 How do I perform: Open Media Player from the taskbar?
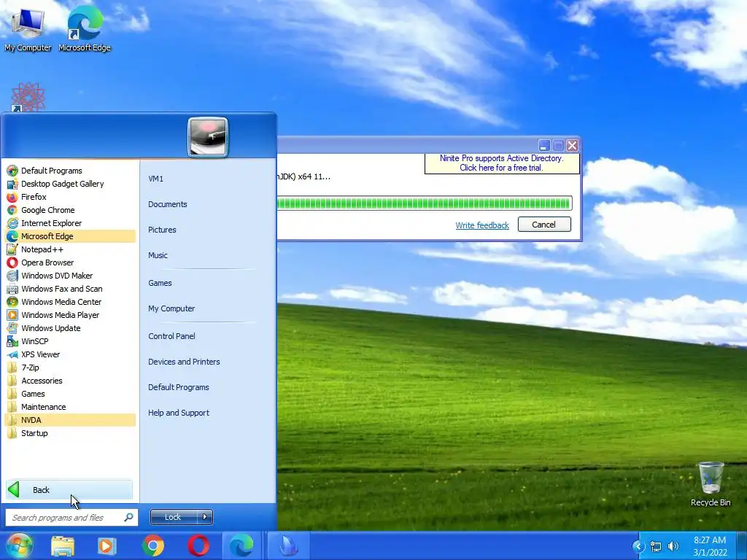click(x=107, y=545)
